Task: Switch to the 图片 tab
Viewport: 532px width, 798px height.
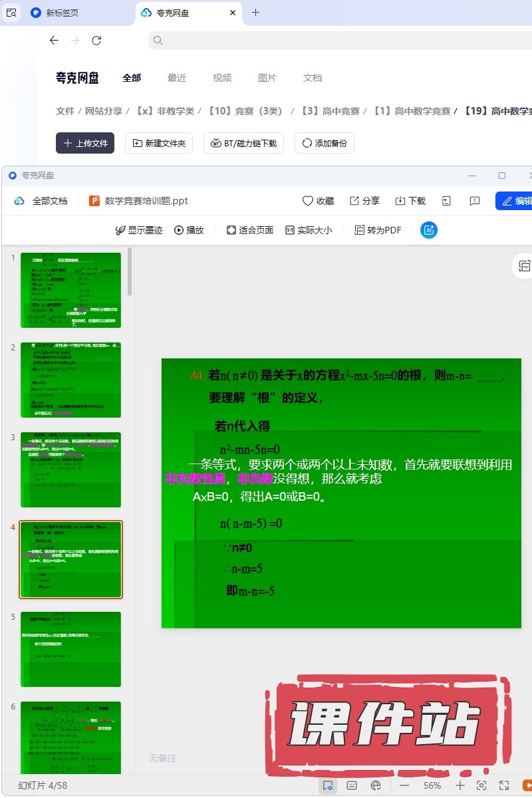Action: [267, 78]
